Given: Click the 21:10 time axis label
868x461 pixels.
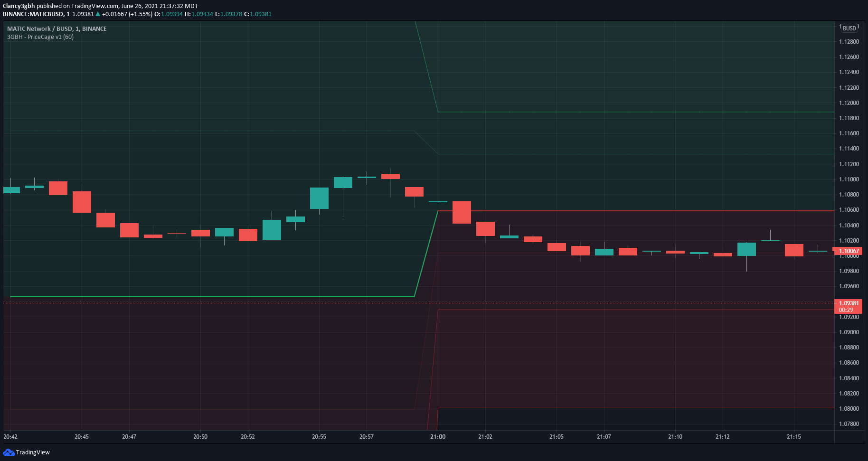Looking at the screenshot, I should pos(675,437).
